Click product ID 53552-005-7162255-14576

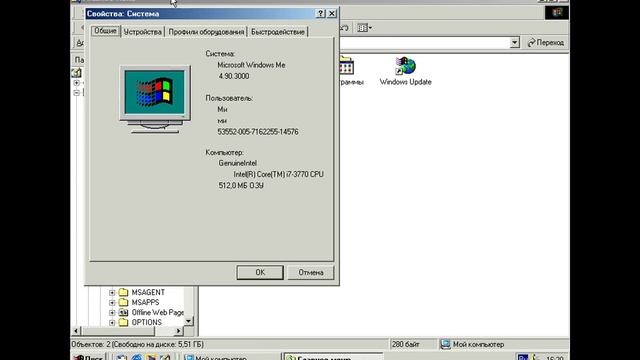[x=258, y=132]
